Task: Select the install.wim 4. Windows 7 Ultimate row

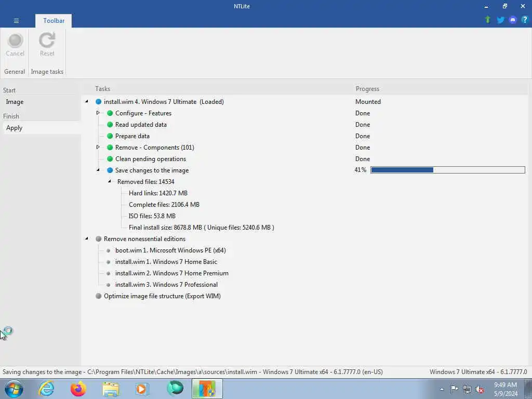Action: coord(164,102)
